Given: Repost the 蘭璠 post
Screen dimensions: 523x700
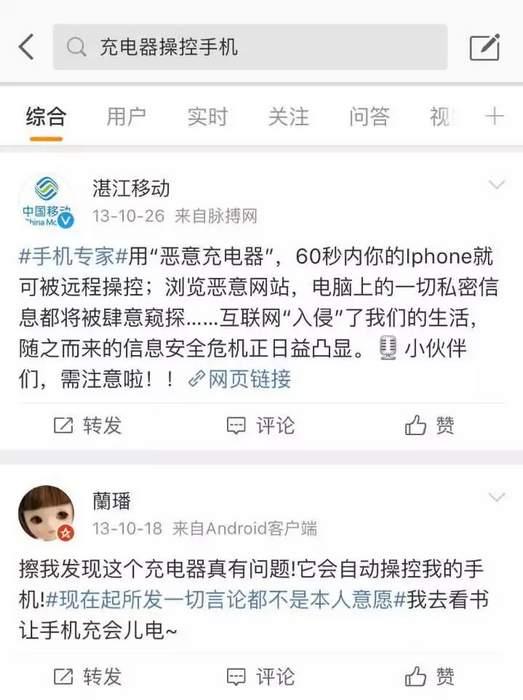Looking at the screenshot, I should tap(87, 677).
